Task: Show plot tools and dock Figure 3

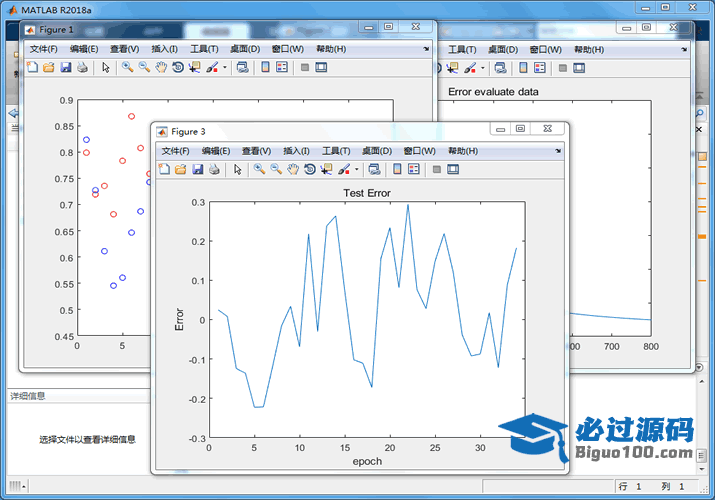Action: pos(453,170)
